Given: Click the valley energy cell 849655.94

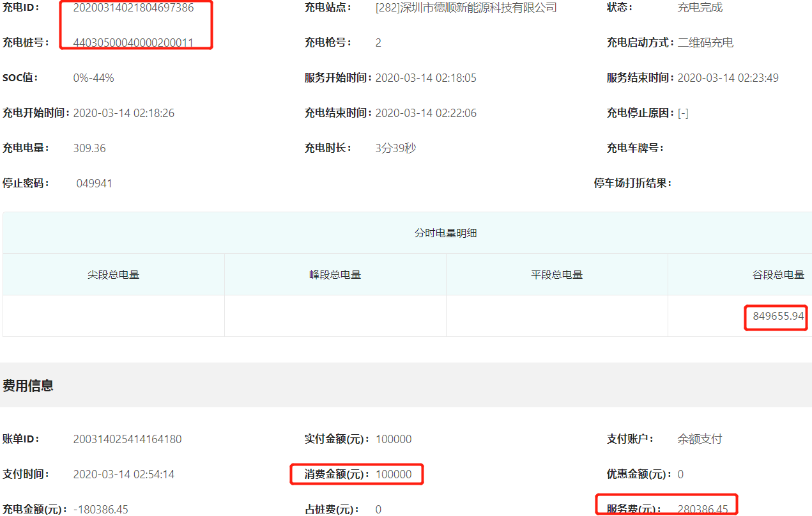Looking at the screenshot, I should (778, 316).
